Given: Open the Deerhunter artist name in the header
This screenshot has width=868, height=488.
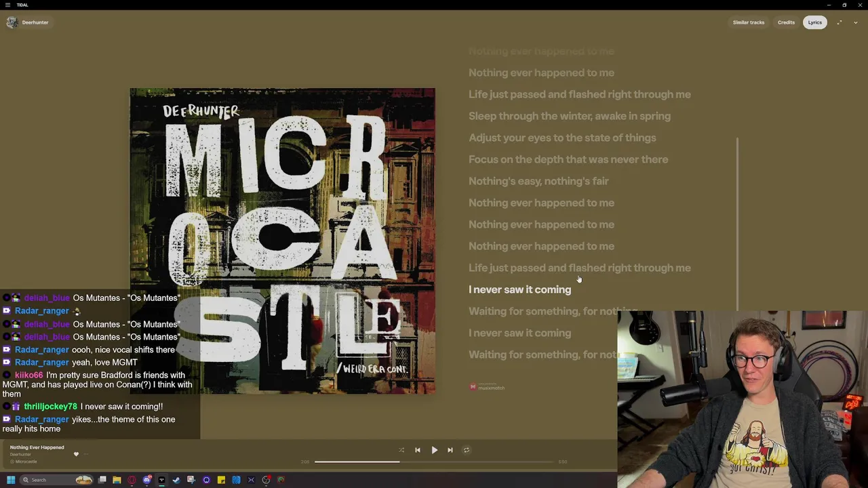Looking at the screenshot, I should click(35, 22).
